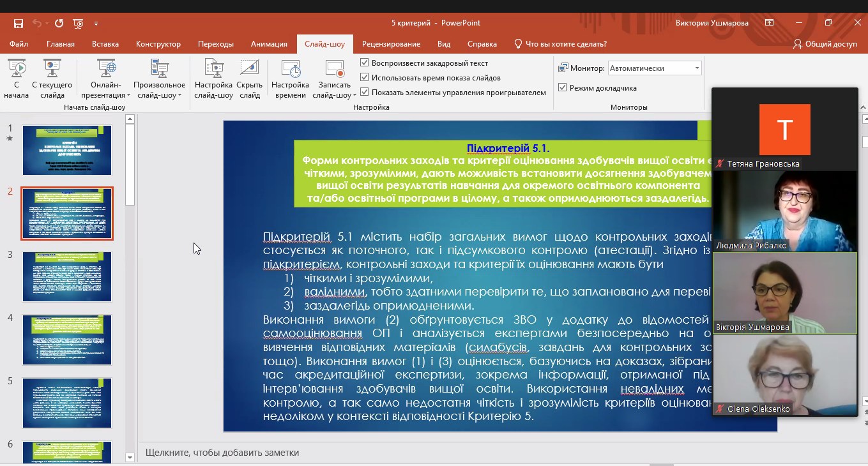The image size is (868, 466).
Task: Expand the 'Записать слайд-шоу' dropdown arrow
Action: click(x=354, y=96)
